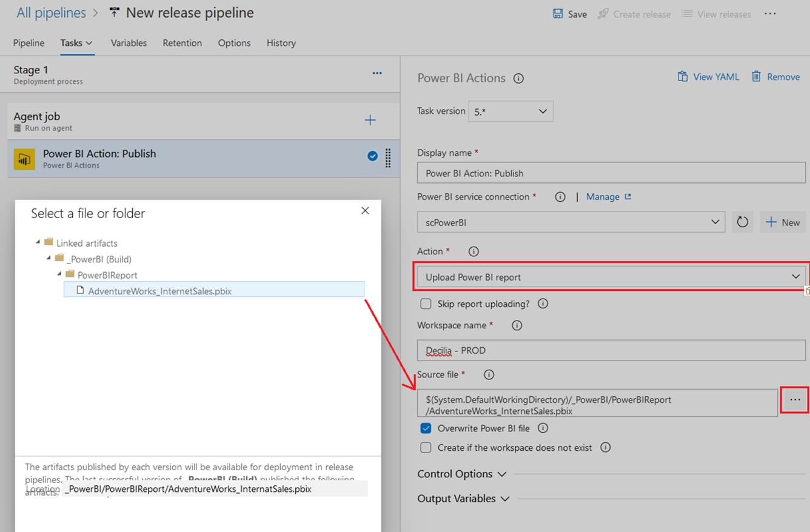The image size is (810, 532).
Task: Click info icon next to Source file
Action: pyautogui.click(x=489, y=374)
